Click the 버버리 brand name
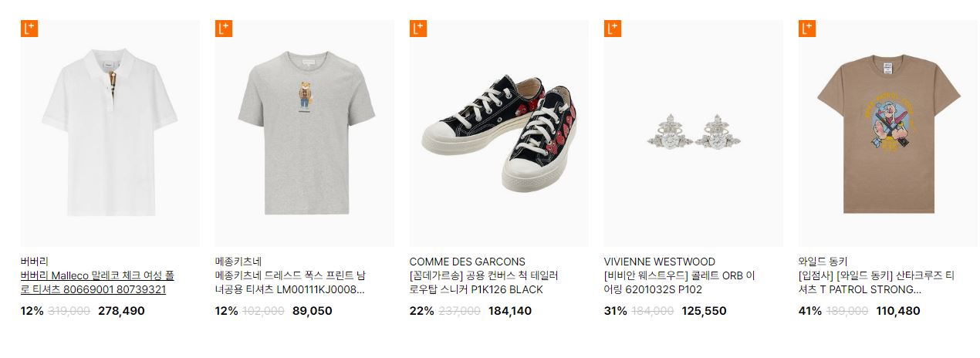This screenshot has width=980, height=358. (35, 262)
